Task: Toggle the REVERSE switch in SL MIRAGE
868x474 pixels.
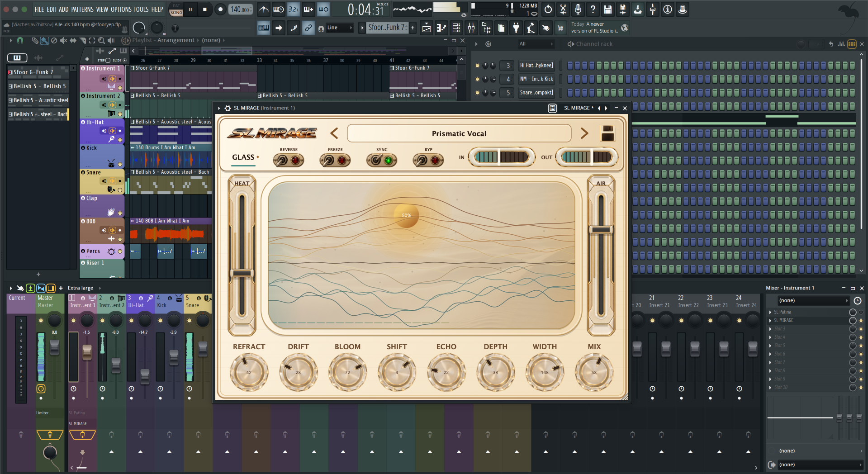Action: click(288, 160)
